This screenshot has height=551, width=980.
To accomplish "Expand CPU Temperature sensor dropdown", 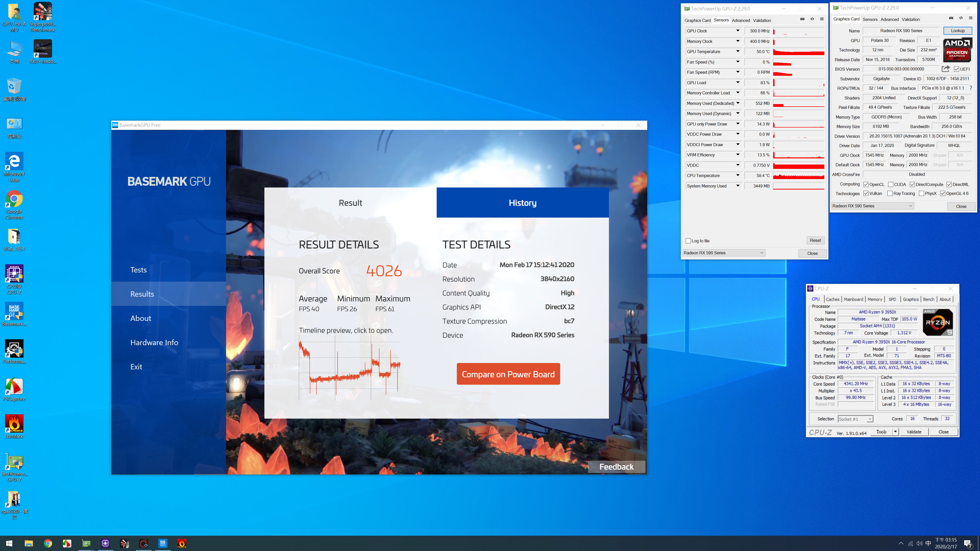I will point(738,175).
